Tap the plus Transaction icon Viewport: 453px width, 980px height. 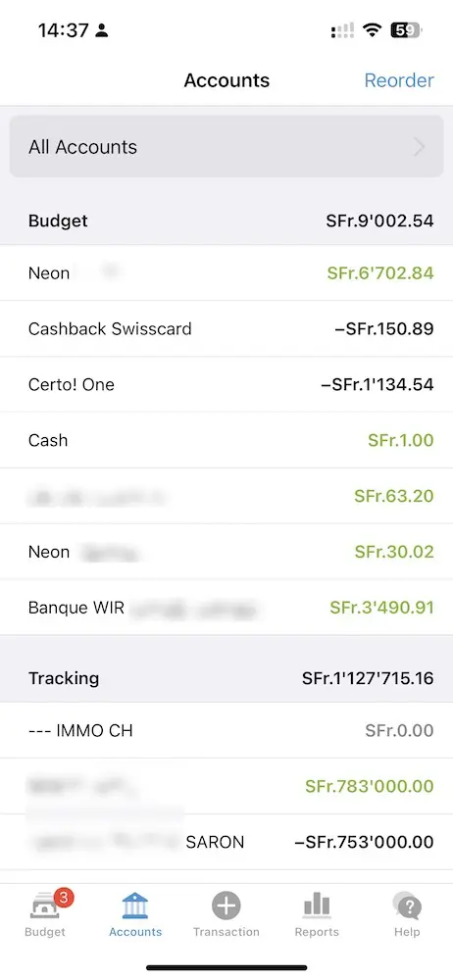click(226, 906)
